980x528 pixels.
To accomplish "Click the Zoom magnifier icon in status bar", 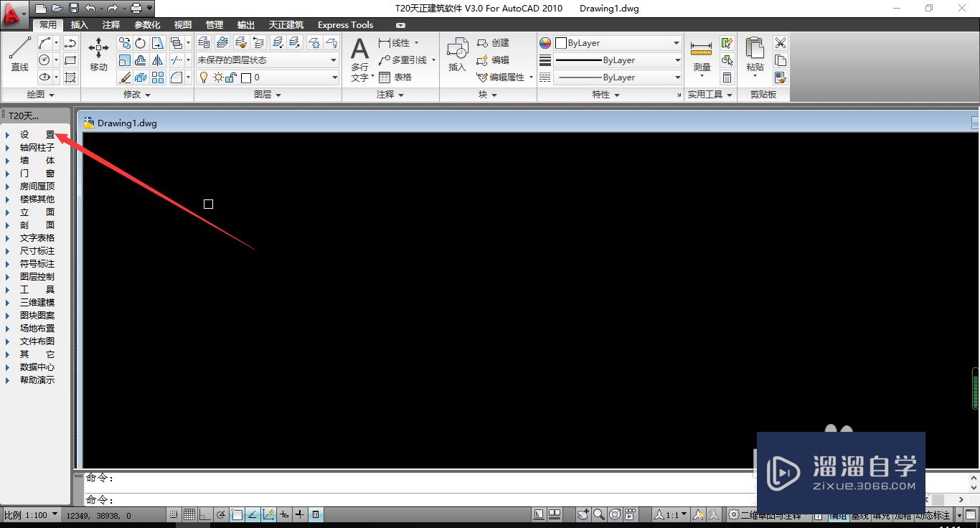I will (x=599, y=514).
